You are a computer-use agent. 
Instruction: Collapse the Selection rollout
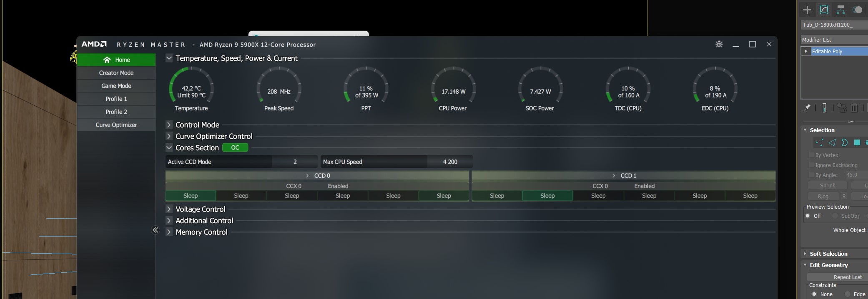(x=805, y=130)
